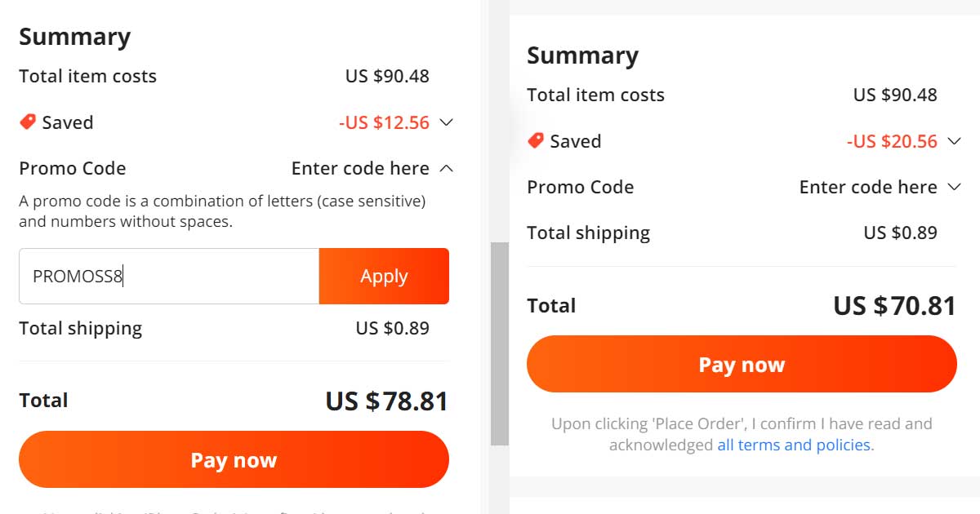Click Enter code here in right panel
The width and height of the screenshot is (980, 514).
[868, 187]
